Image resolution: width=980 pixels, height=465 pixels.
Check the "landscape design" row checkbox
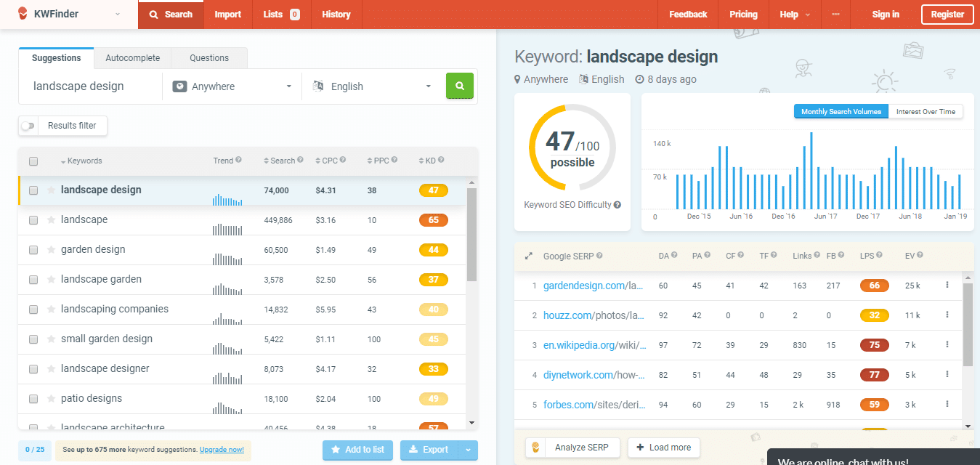tap(33, 190)
